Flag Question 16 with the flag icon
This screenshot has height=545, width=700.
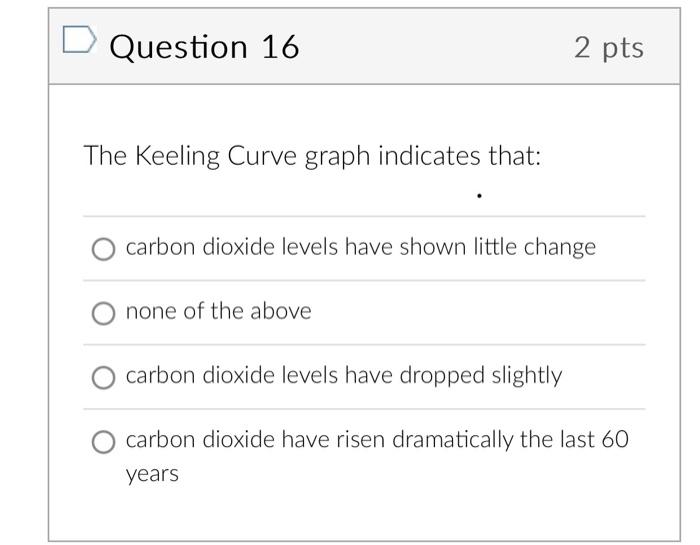[77, 41]
